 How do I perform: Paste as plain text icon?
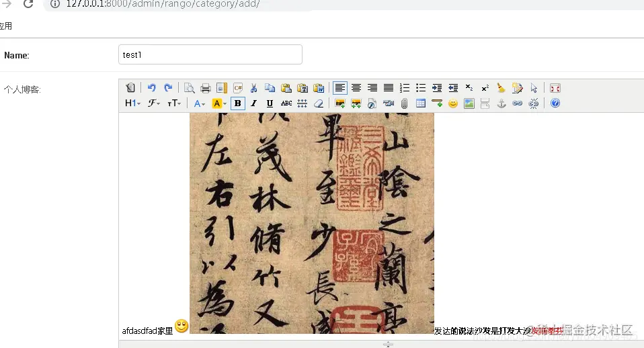click(303, 88)
